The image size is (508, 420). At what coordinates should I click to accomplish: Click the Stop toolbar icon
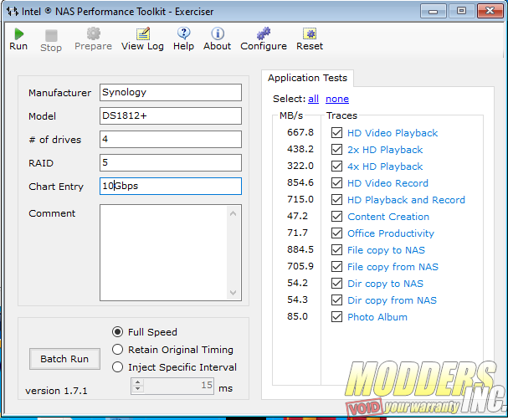coord(51,36)
